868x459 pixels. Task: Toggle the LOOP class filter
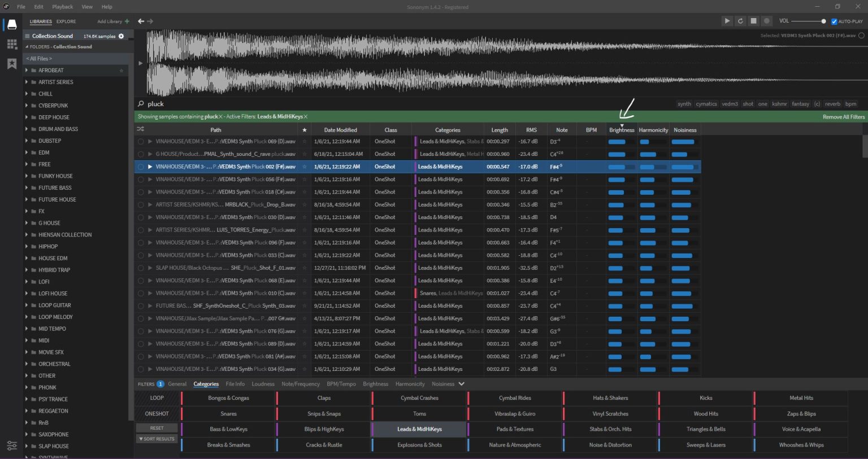click(157, 398)
